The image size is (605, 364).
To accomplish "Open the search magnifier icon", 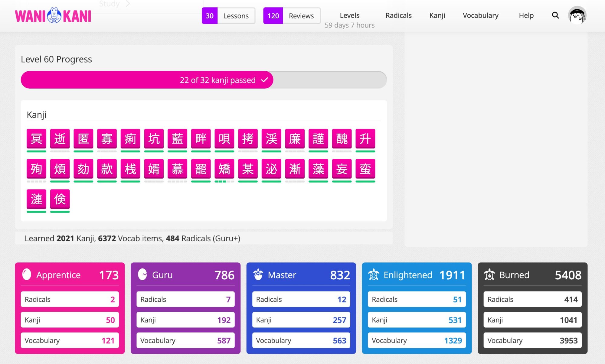I will [555, 15].
